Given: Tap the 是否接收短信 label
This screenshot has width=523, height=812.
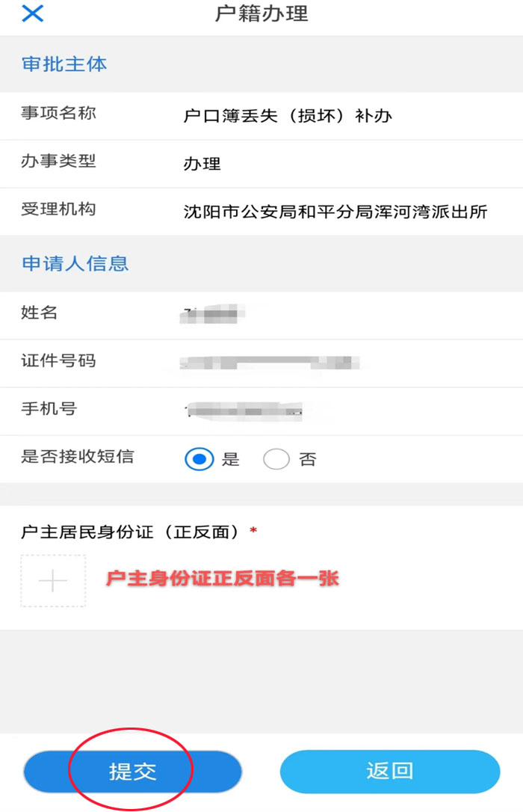Looking at the screenshot, I should click(x=78, y=457).
